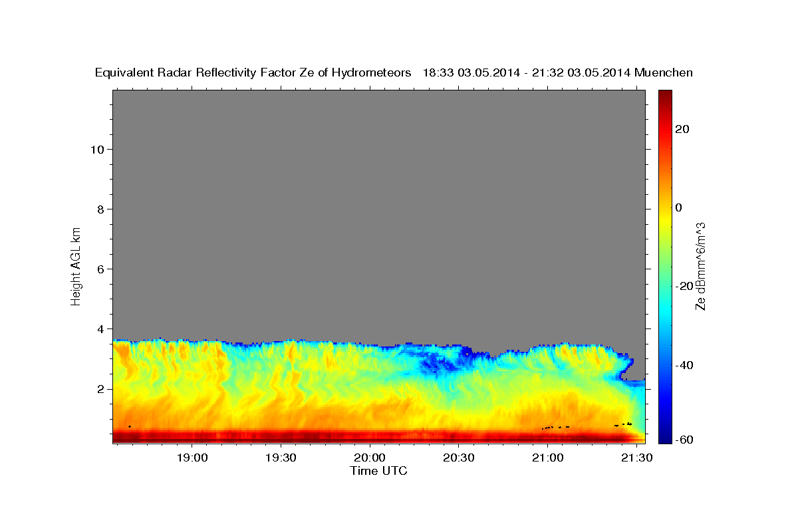Image resolution: width=798 pixels, height=532 pixels.
Task: Click the '20:30' time tick label
Action: [x=458, y=458]
